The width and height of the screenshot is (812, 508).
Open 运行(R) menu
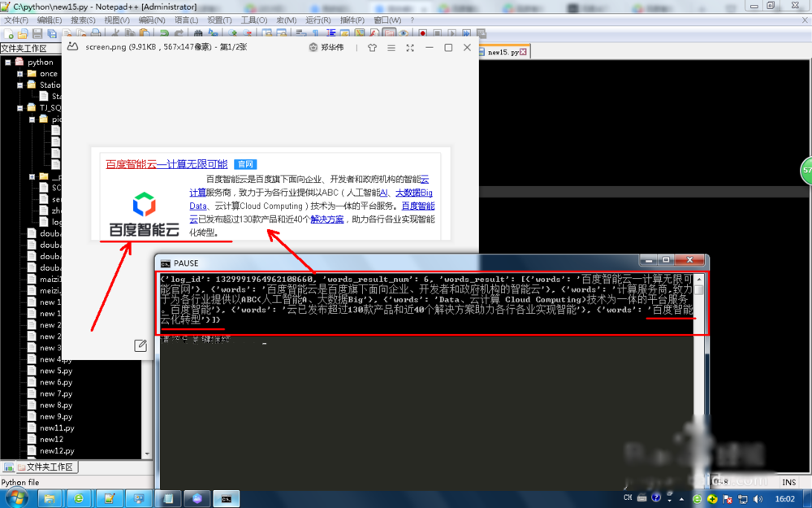point(318,20)
